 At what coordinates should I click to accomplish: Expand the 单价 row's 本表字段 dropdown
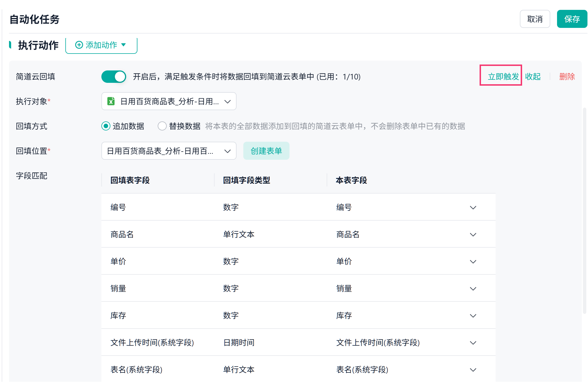[x=473, y=261]
